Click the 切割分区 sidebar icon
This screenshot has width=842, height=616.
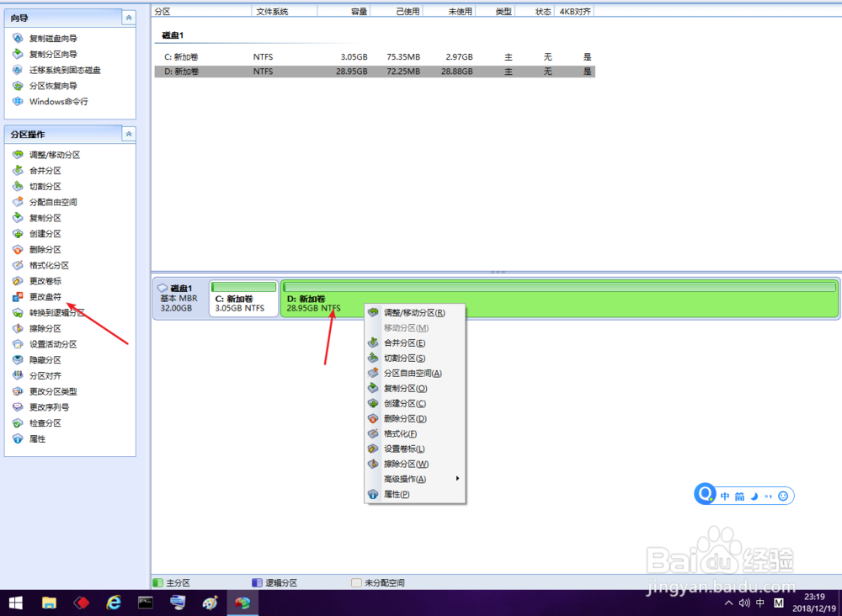(x=18, y=186)
